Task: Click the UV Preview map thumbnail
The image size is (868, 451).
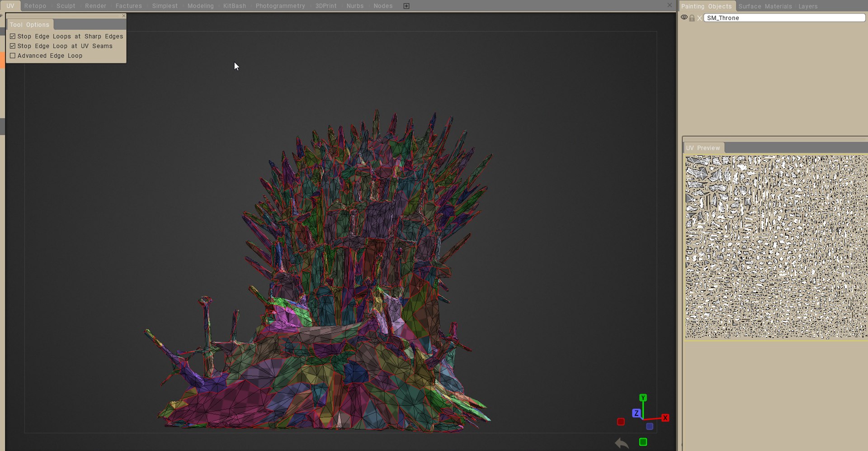Action: (x=776, y=247)
